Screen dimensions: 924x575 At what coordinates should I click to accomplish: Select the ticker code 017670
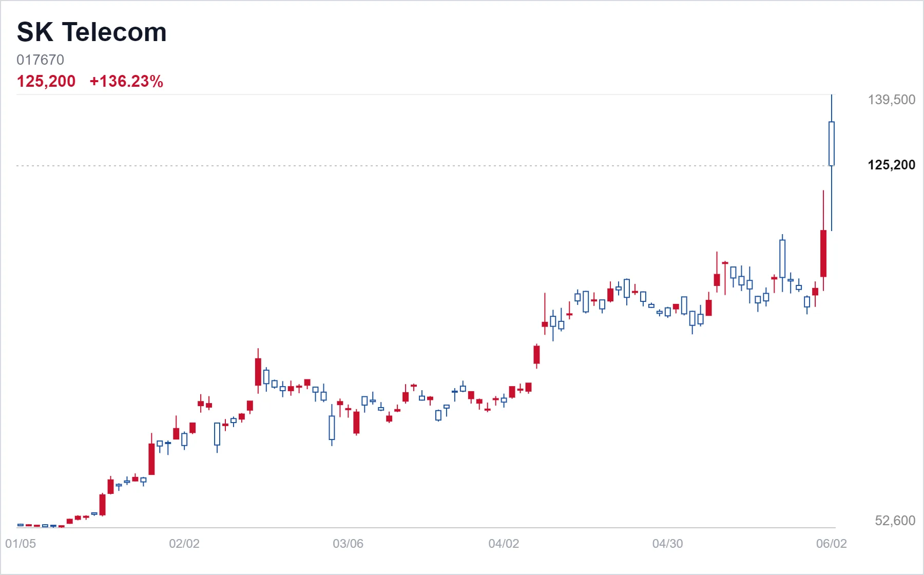click(x=40, y=60)
